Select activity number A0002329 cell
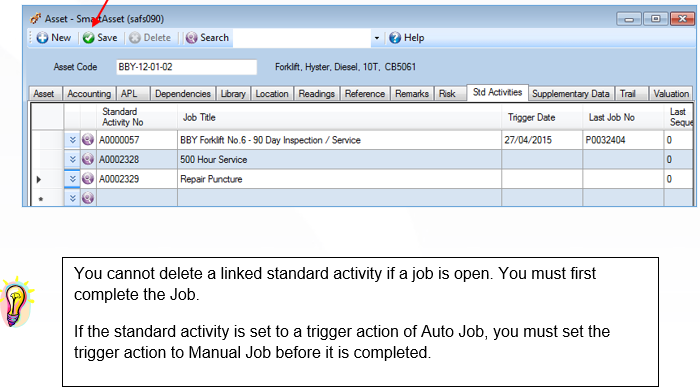The height and width of the screenshot is (391, 700). point(137,179)
